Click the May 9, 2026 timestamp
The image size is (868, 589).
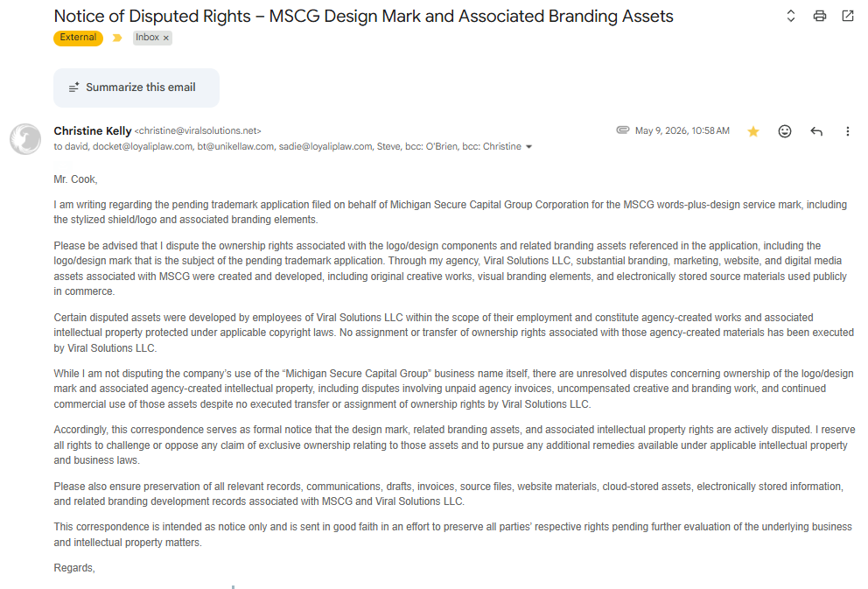682,130
